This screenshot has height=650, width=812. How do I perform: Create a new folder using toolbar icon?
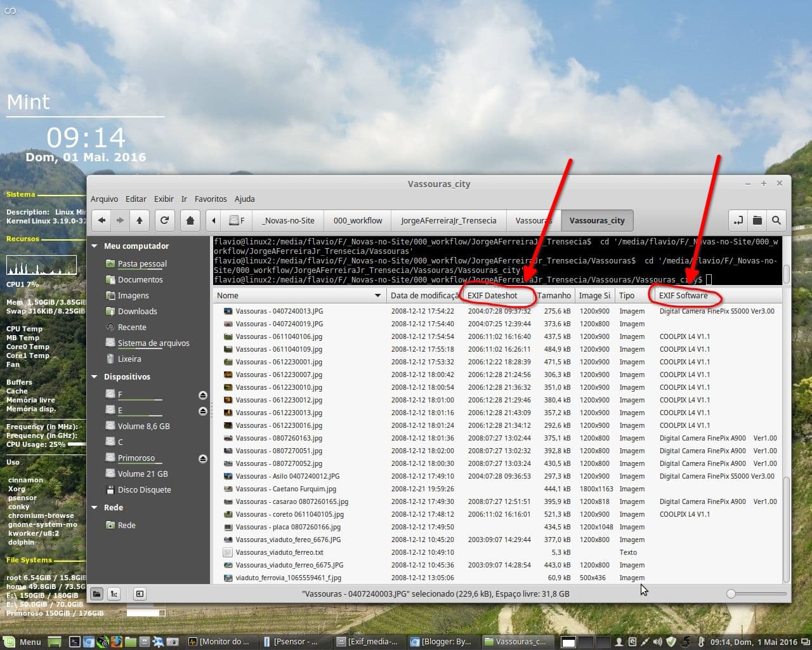point(757,220)
